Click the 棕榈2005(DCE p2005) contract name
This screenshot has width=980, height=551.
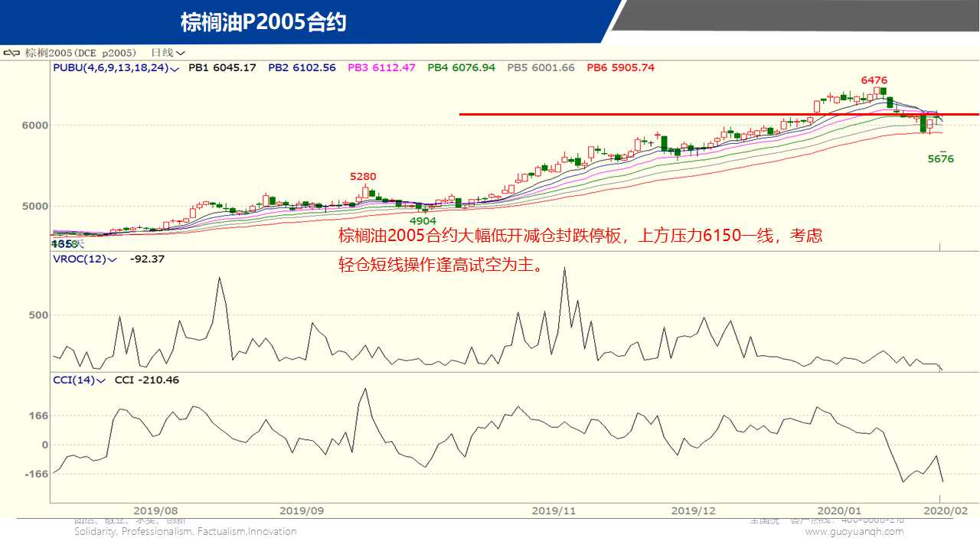80,53
